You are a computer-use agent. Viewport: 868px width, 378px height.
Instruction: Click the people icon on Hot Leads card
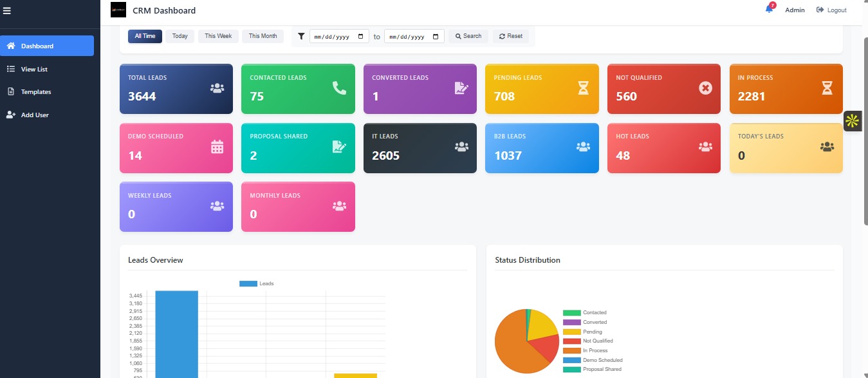[x=705, y=147]
